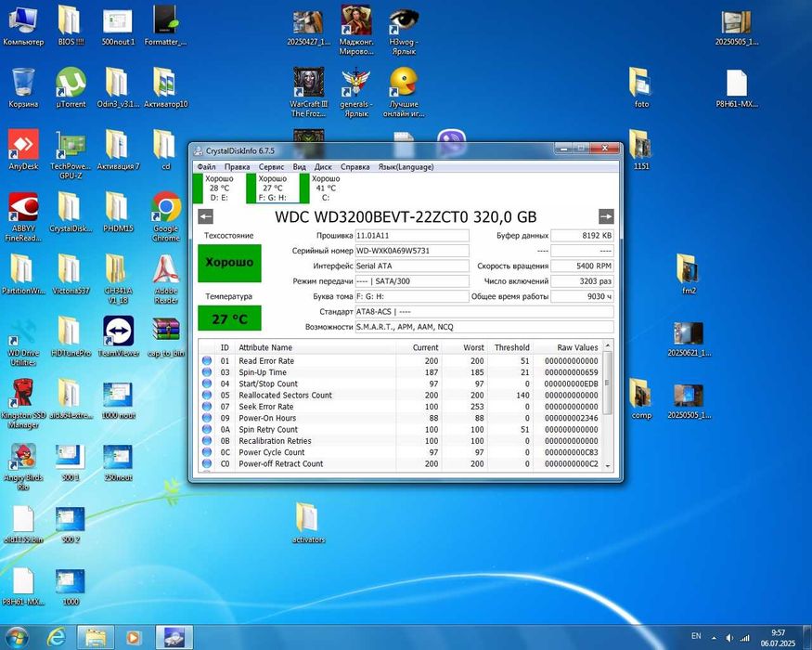This screenshot has height=650, width=812.
Task: Click the Прошивка field 11.01A11
Action: click(412, 235)
